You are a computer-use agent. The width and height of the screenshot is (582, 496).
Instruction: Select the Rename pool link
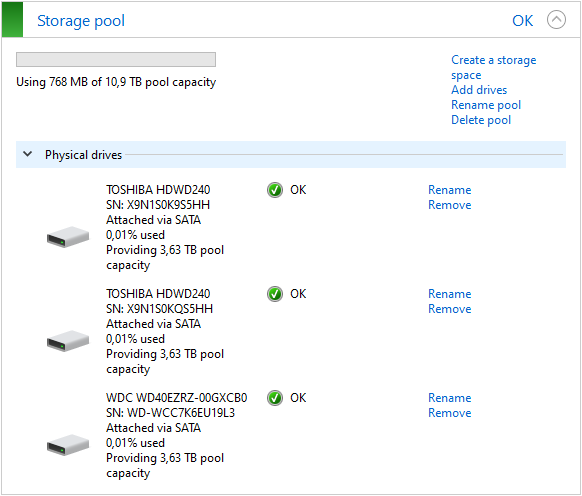click(486, 105)
